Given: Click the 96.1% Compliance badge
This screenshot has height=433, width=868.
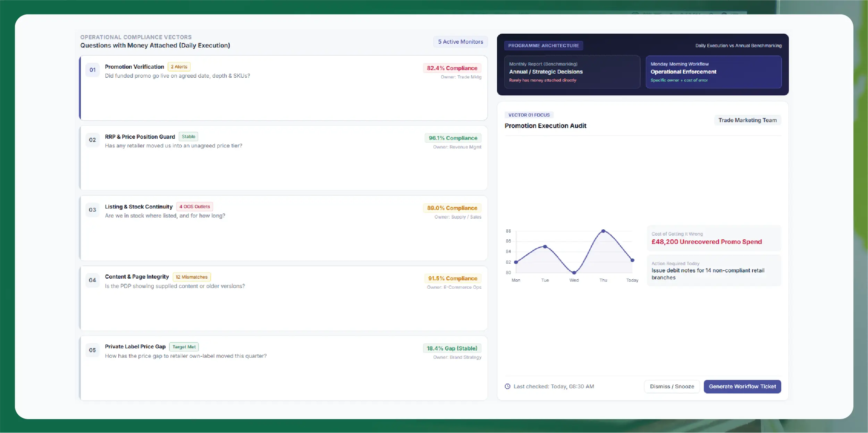Looking at the screenshot, I should tap(453, 138).
